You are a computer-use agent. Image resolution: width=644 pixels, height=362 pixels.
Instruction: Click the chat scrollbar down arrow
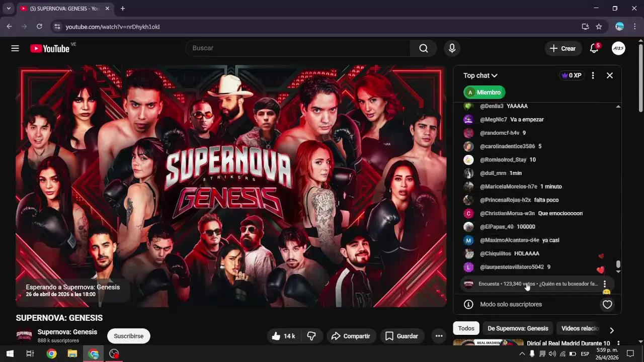pyautogui.click(x=618, y=271)
